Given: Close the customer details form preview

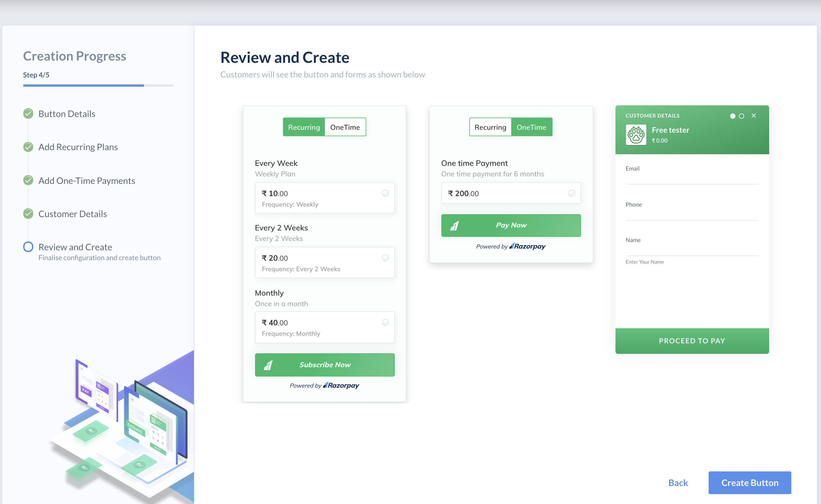Looking at the screenshot, I should [x=754, y=116].
